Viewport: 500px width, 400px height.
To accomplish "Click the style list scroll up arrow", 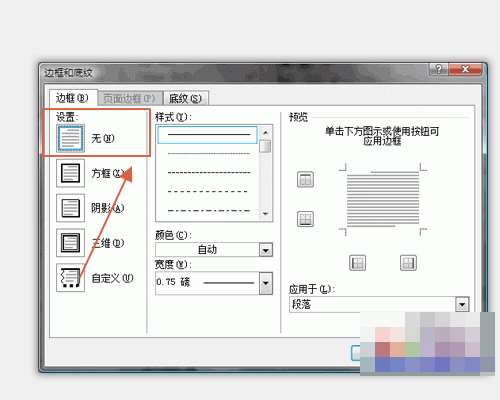I will click(x=266, y=133).
